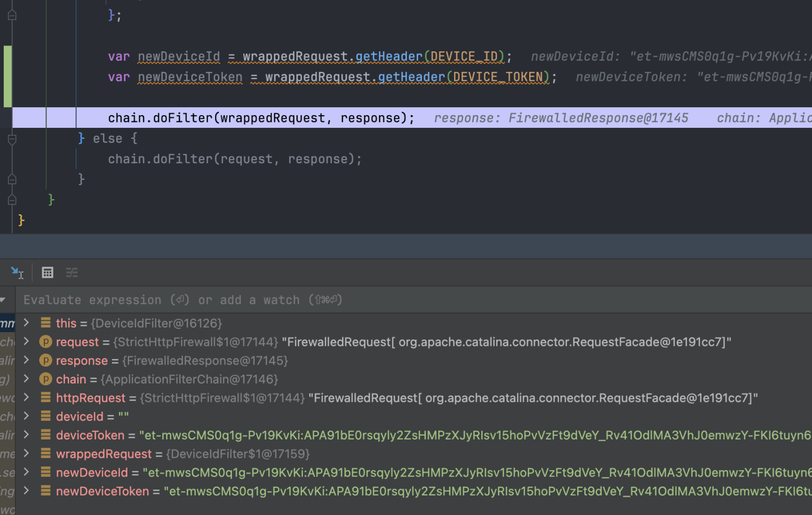This screenshot has width=812, height=515.
Task: Click DEVICE_ID constant in the editor
Action: pyautogui.click(x=464, y=57)
